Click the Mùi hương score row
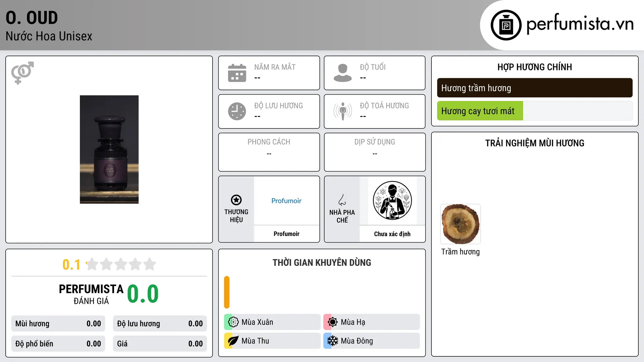This screenshot has width=644, height=362. click(58, 324)
